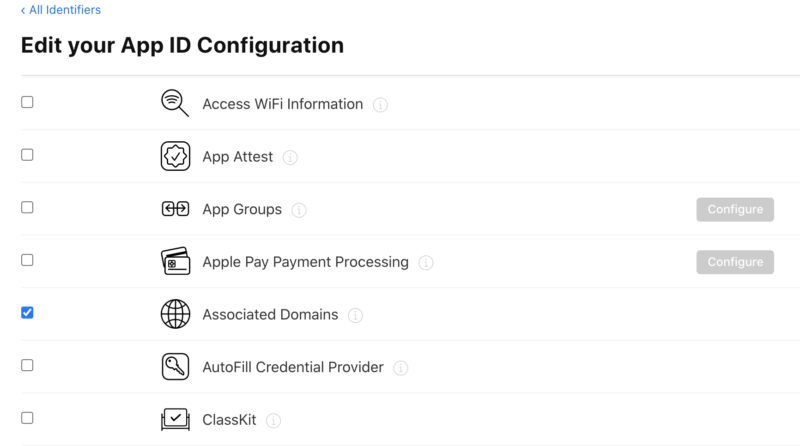The image size is (800, 446).
Task: Click the Apple Pay credit card icon
Action: coord(175,262)
